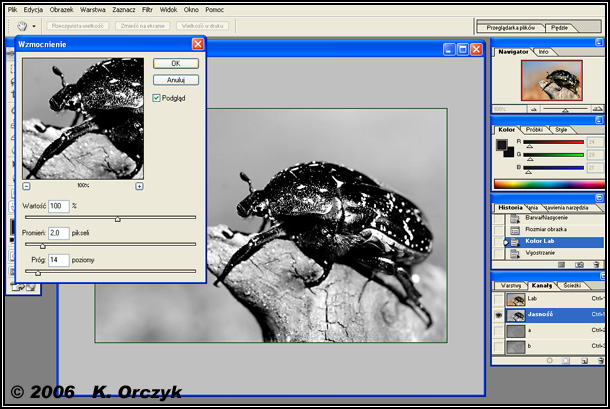Click the Hand tool icon in options bar

(x=21, y=25)
